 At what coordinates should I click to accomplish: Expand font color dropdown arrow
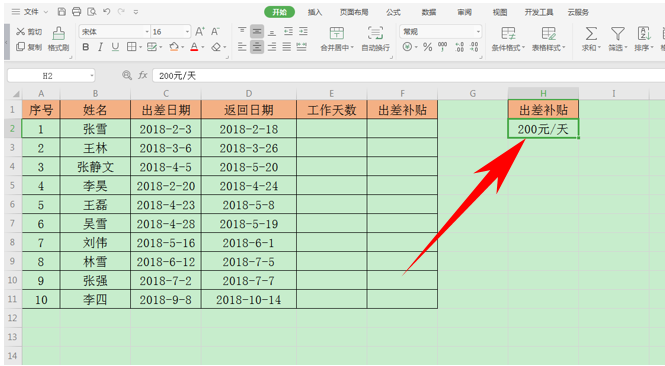tap(203, 47)
